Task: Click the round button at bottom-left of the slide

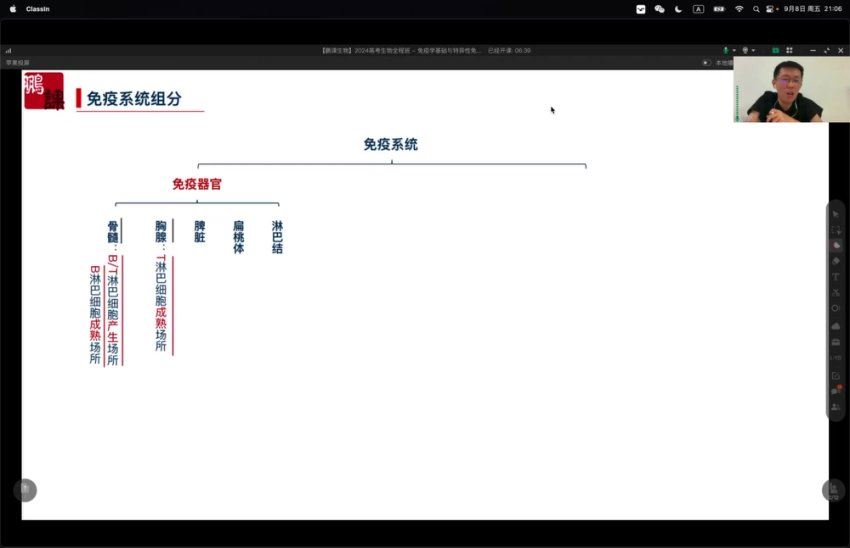Action: coord(25,489)
